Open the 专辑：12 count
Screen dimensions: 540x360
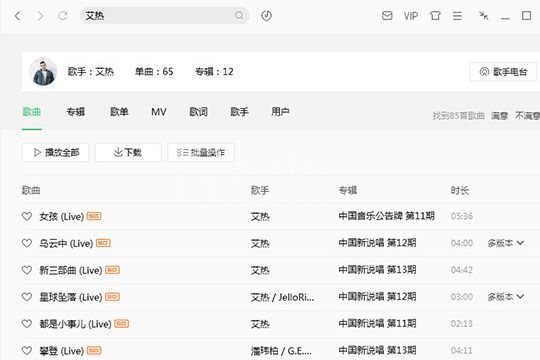214,72
